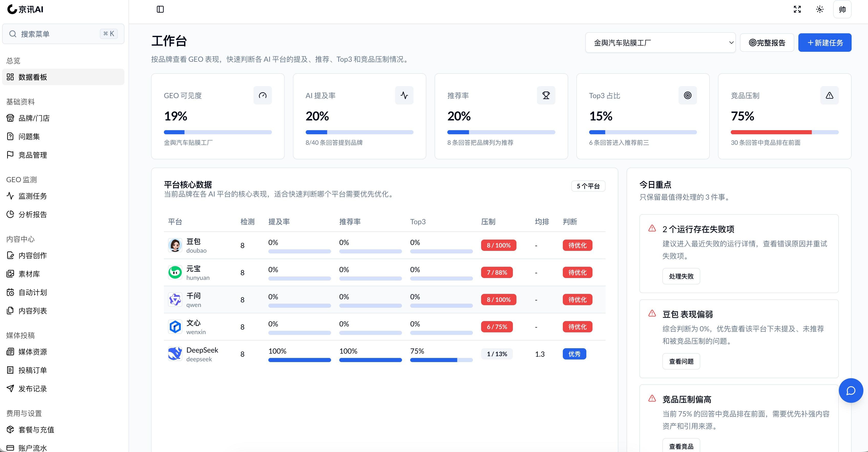Open 内容列表 in the sidebar
868x452 pixels.
tap(63, 311)
